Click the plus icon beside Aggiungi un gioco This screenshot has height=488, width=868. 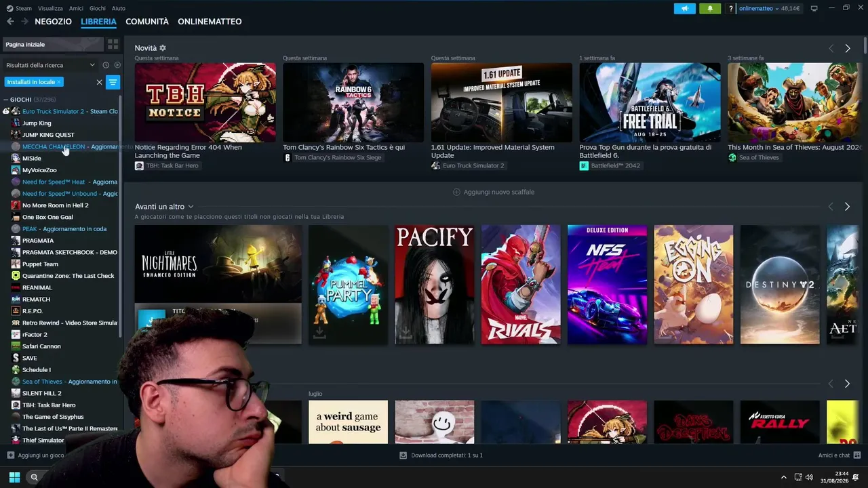(x=10, y=455)
